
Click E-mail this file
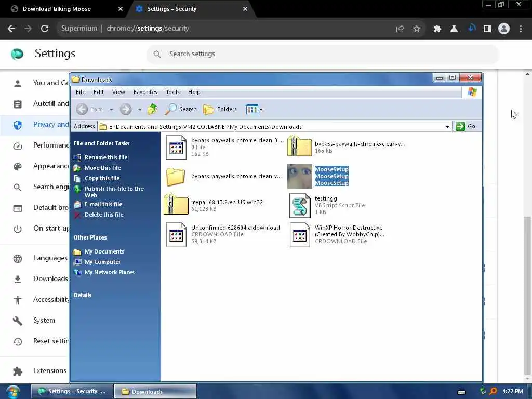103,204
